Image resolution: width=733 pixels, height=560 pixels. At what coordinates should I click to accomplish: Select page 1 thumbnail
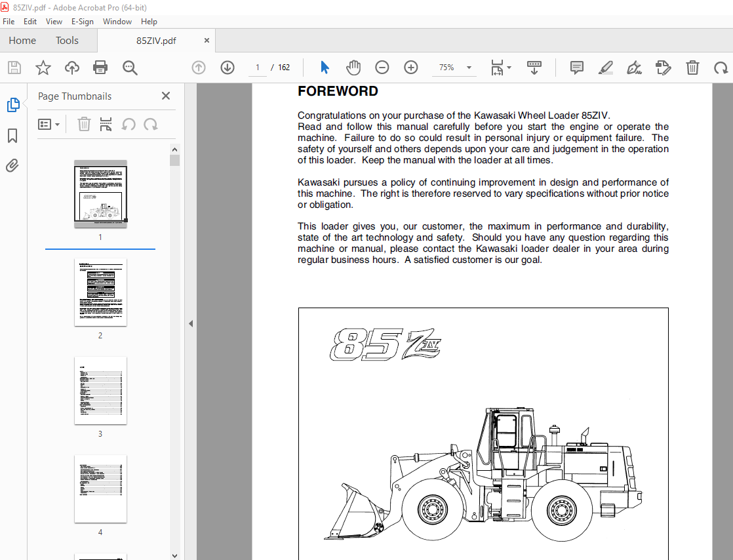point(100,194)
